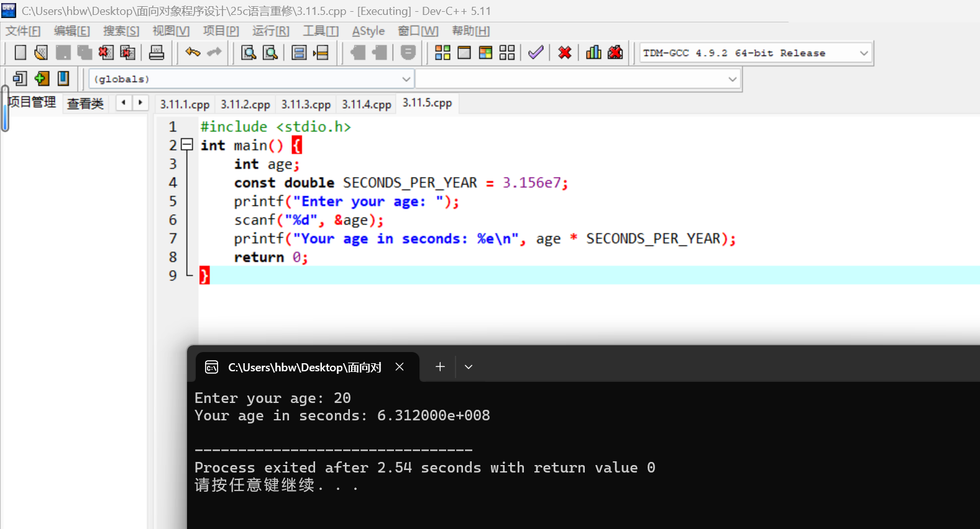Screen dimensions: 980x529
Task: Click the Replace magnifier icon
Action: (x=270, y=53)
